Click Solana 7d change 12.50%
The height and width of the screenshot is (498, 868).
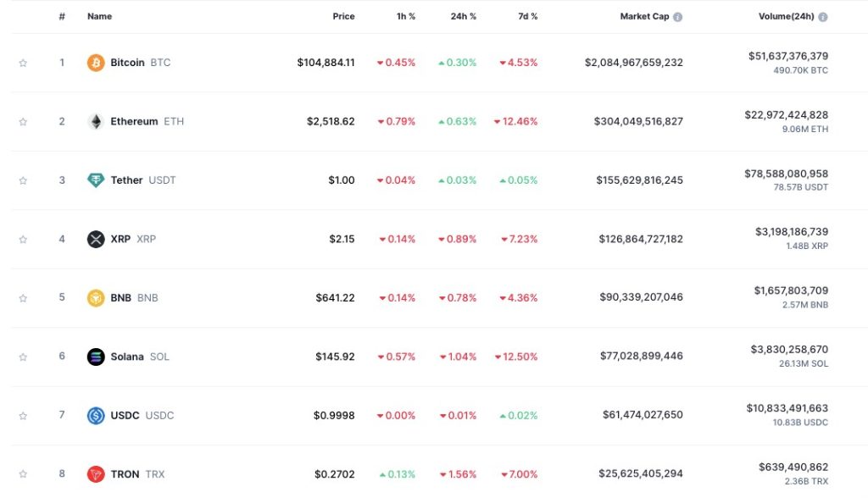[516, 357]
